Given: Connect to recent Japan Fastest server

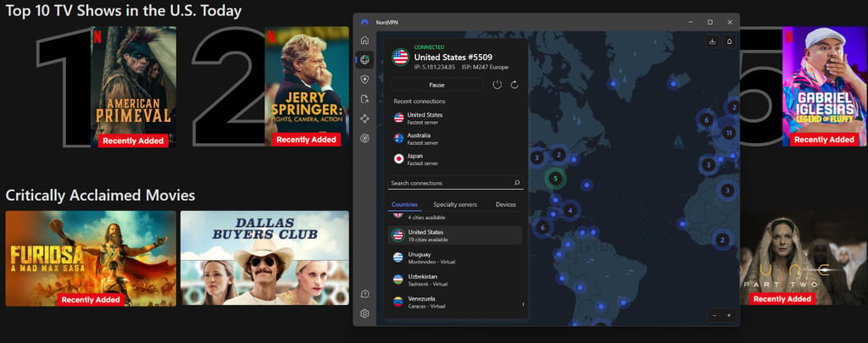Looking at the screenshot, I should coord(455,158).
